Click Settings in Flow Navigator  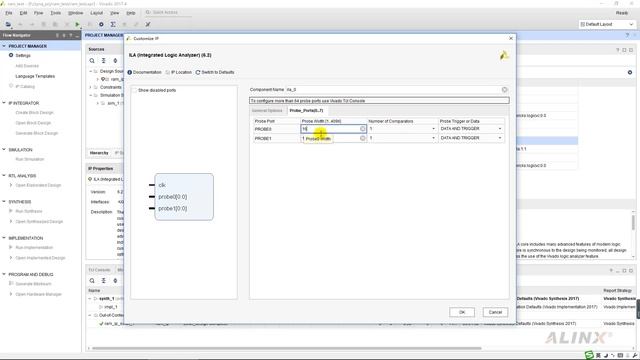(23, 56)
